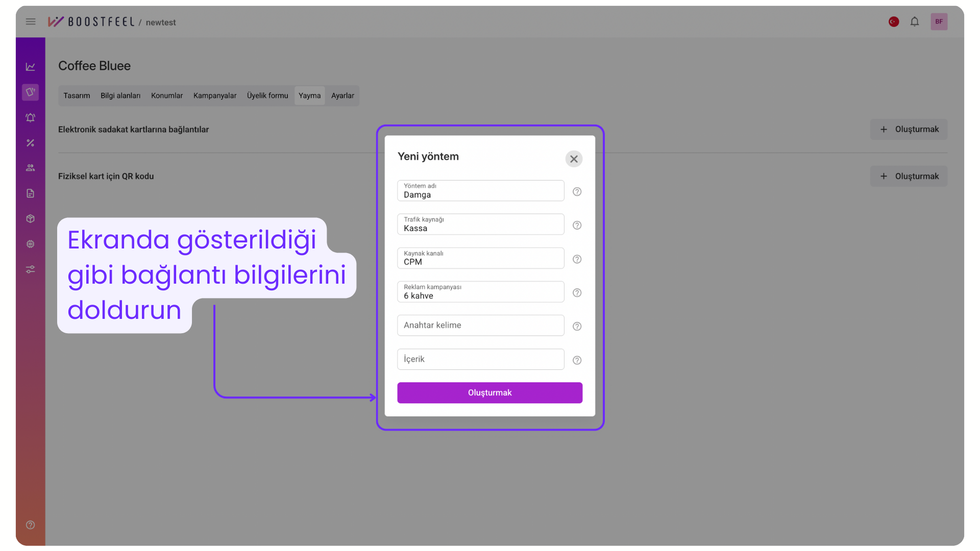Viewport: 980px width, 551px height.
Task: Click Oluşturmak next to QR kodu row
Action: pos(909,177)
